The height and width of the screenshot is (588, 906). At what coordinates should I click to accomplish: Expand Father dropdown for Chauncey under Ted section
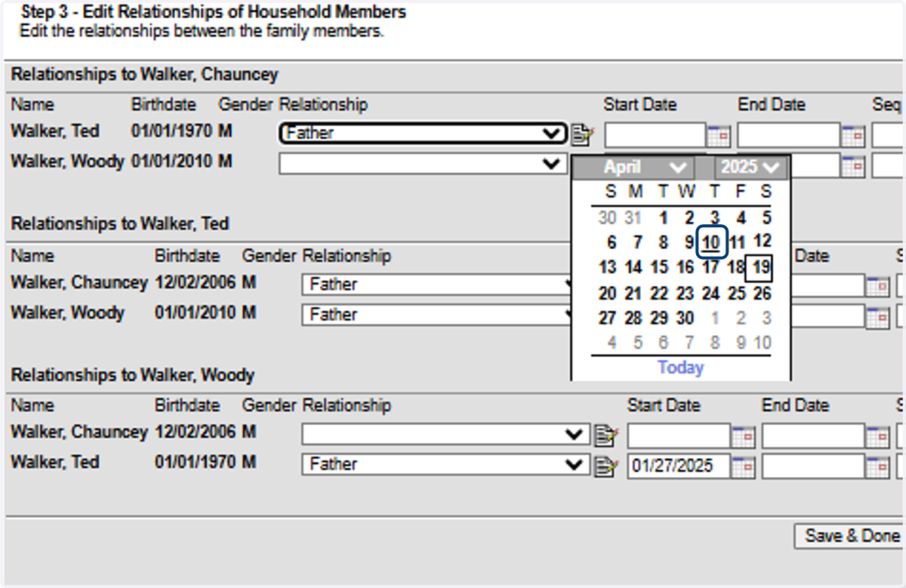tap(438, 285)
